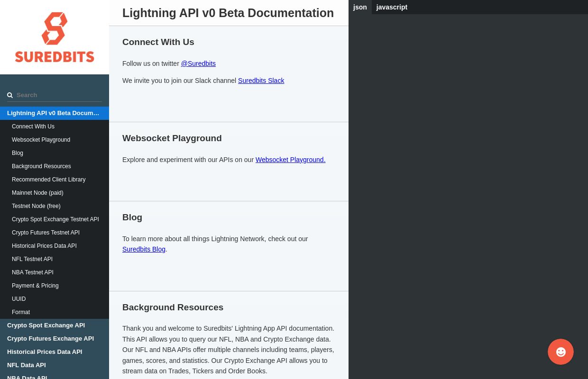Switch to the json tab
Screen dimensions: 588x379
pos(360,7)
